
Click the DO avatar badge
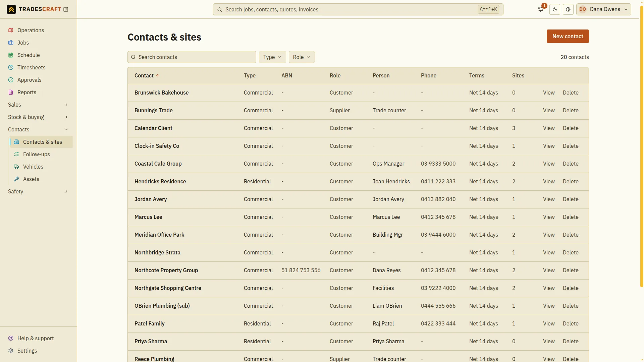583,9
